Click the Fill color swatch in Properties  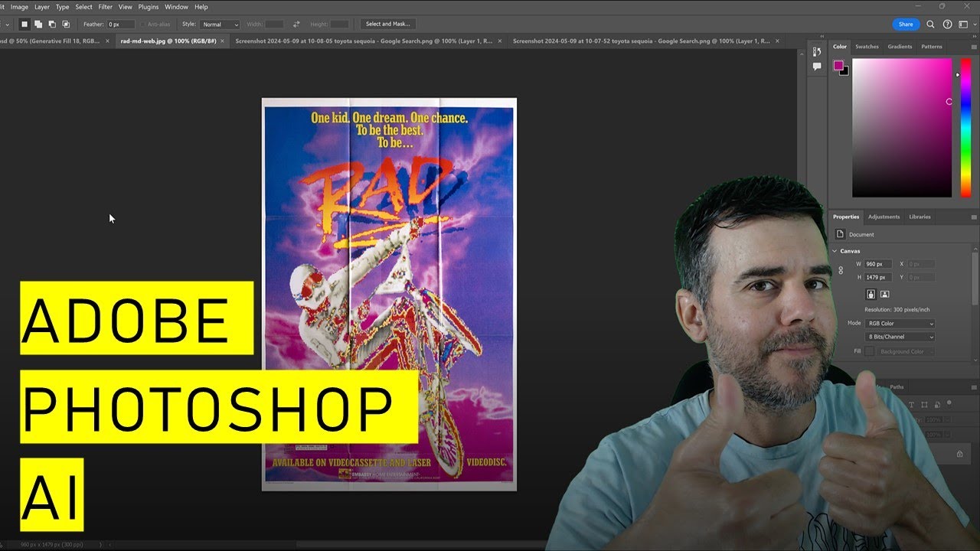click(870, 351)
